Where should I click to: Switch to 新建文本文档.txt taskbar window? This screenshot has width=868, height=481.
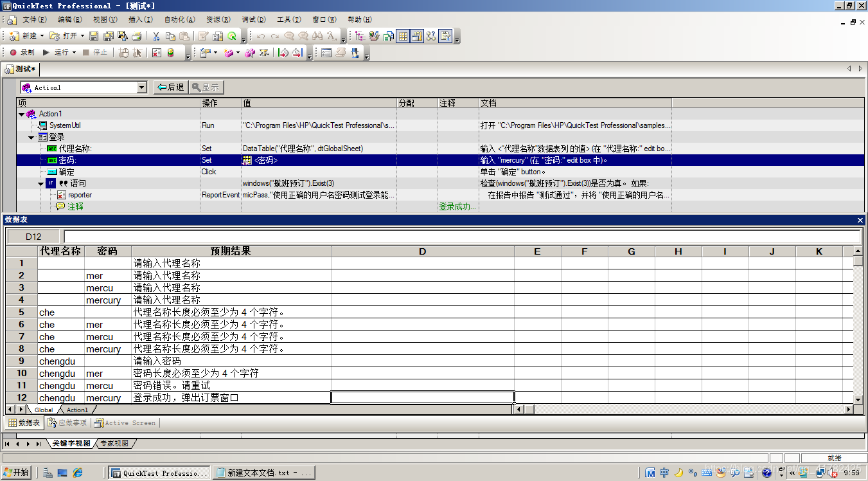[x=263, y=473]
